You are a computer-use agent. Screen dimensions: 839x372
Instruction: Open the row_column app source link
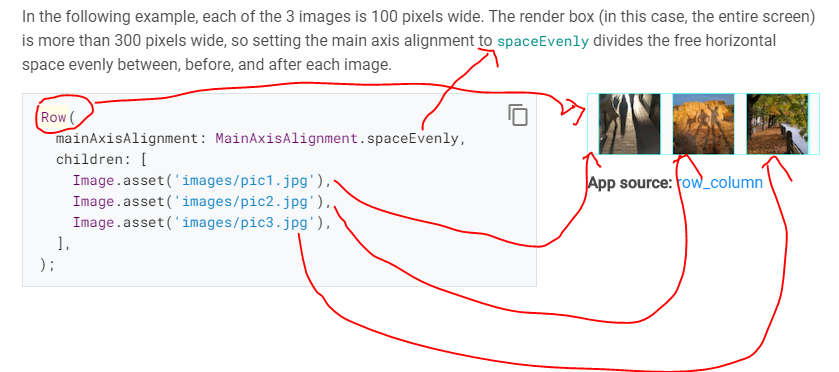coord(719,183)
